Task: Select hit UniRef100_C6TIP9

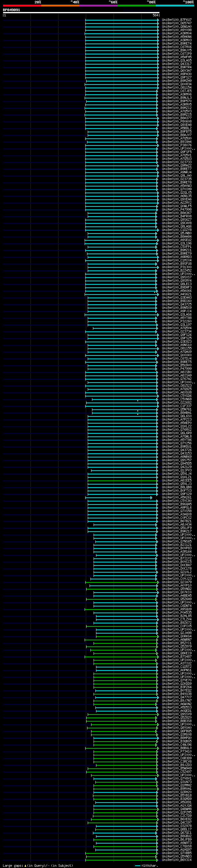Action: pyautogui.click(x=176, y=54)
